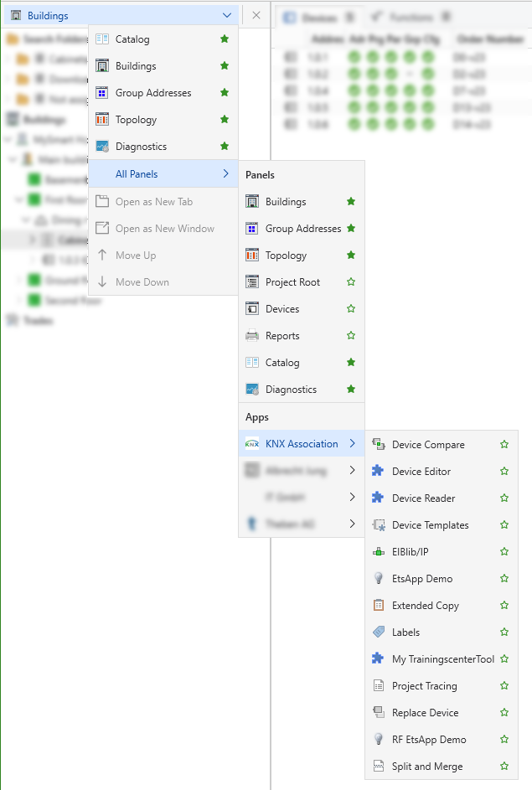This screenshot has width=532, height=790.
Task: Expand KNX Association submenu arrow
Action: point(352,443)
